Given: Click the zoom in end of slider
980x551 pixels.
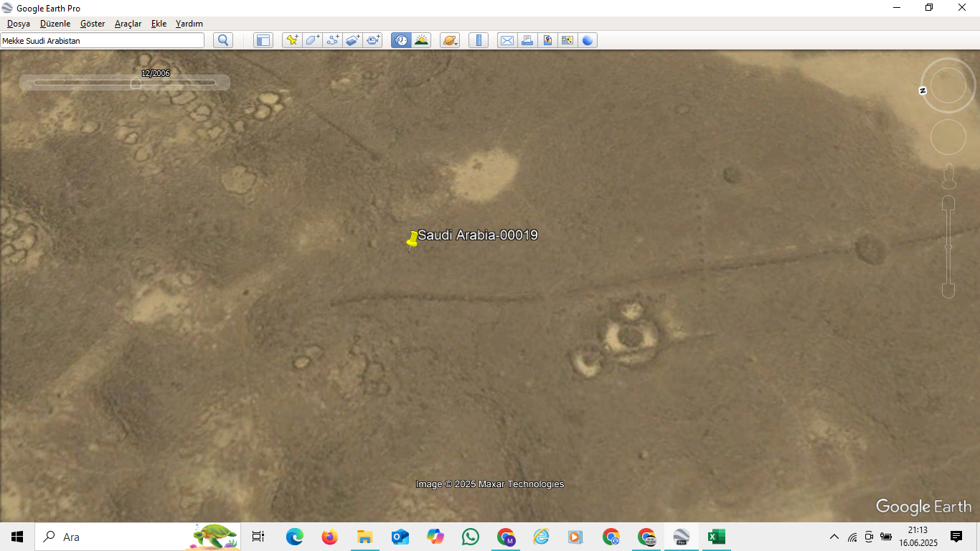Looking at the screenshot, I should click(x=948, y=203).
